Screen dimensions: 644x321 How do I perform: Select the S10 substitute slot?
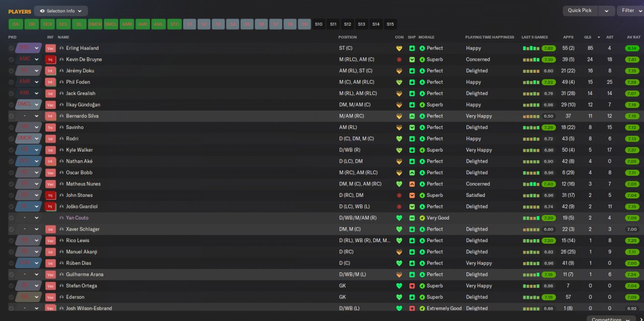click(318, 24)
